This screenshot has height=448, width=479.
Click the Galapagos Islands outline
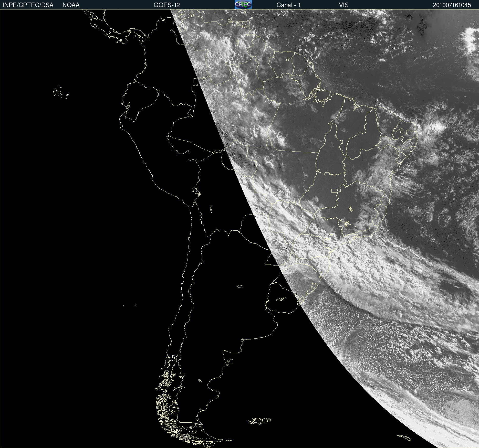(x=61, y=92)
